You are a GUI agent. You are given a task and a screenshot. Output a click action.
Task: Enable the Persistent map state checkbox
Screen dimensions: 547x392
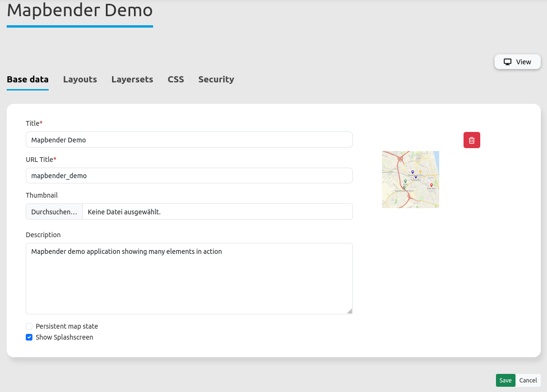[x=29, y=326]
